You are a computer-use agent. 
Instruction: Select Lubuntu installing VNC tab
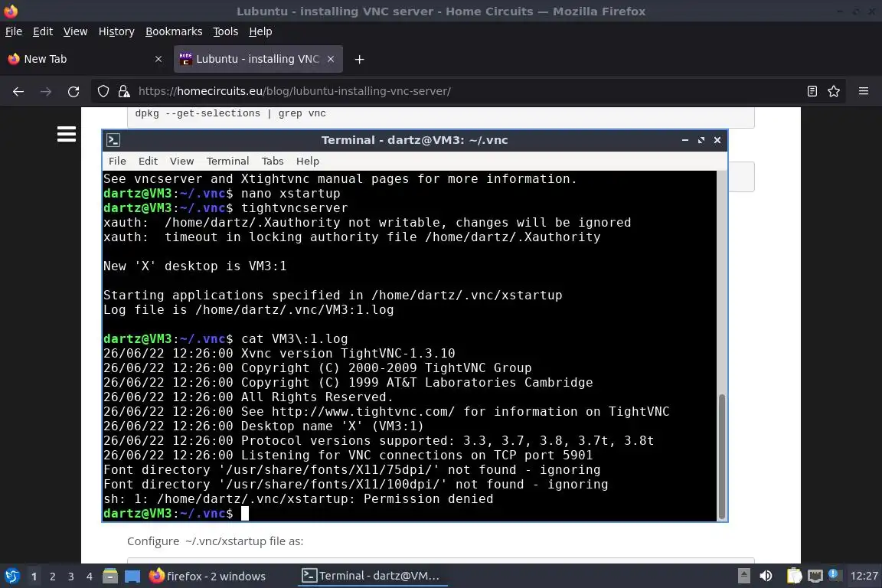[x=258, y=59]
